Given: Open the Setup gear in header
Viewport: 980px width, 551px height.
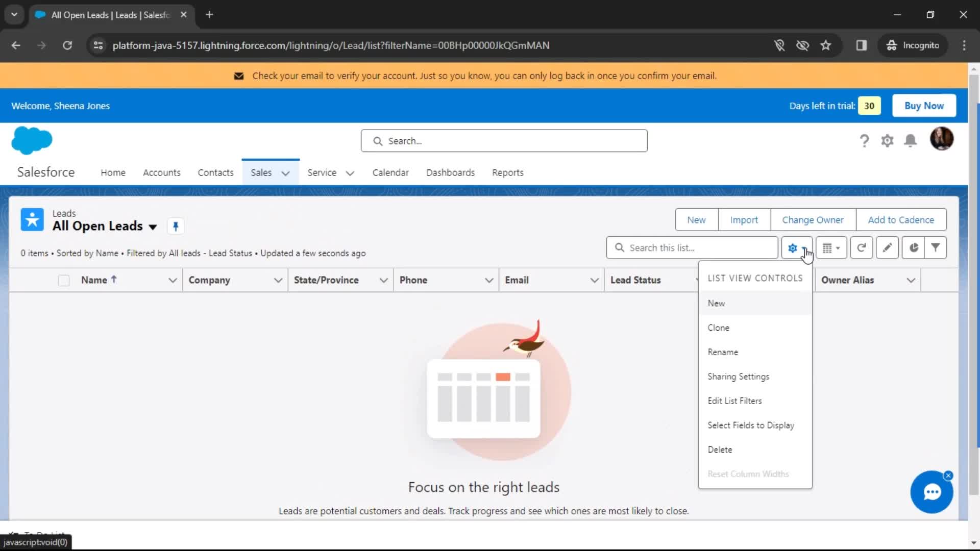Looking at the screenshot, I should tap(887, 141).
